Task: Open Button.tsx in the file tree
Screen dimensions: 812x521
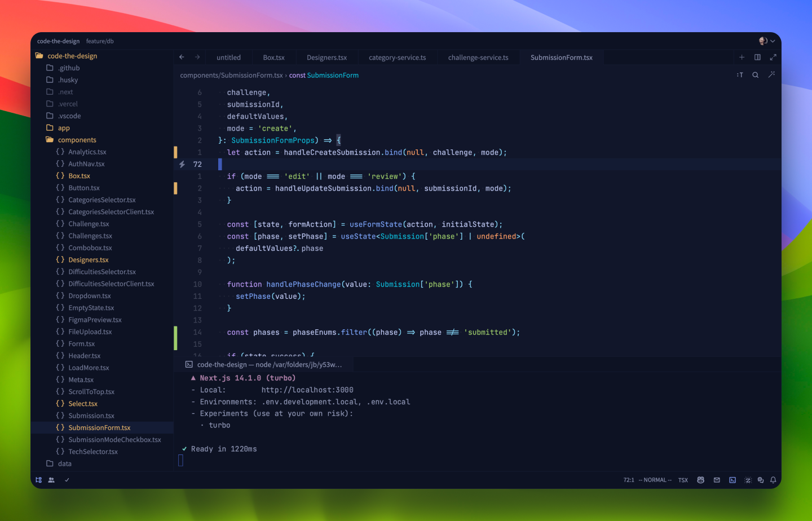Action: (102, 188)
